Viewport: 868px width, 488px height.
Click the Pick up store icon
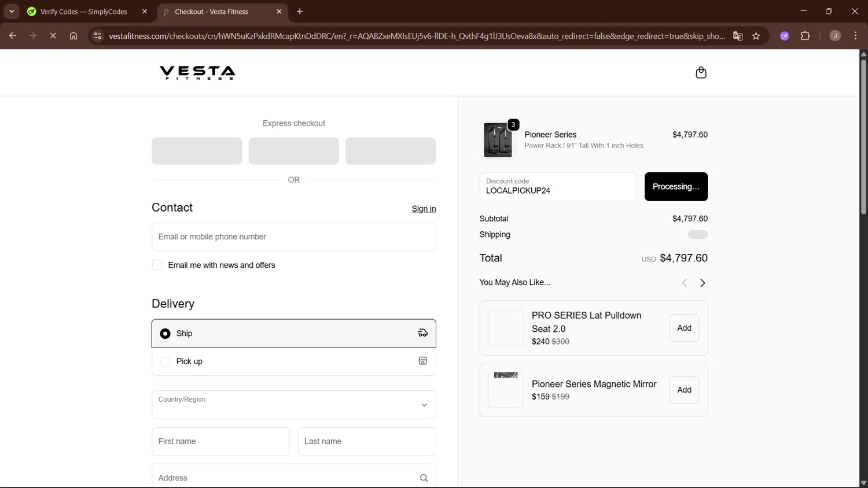(423, 361)
